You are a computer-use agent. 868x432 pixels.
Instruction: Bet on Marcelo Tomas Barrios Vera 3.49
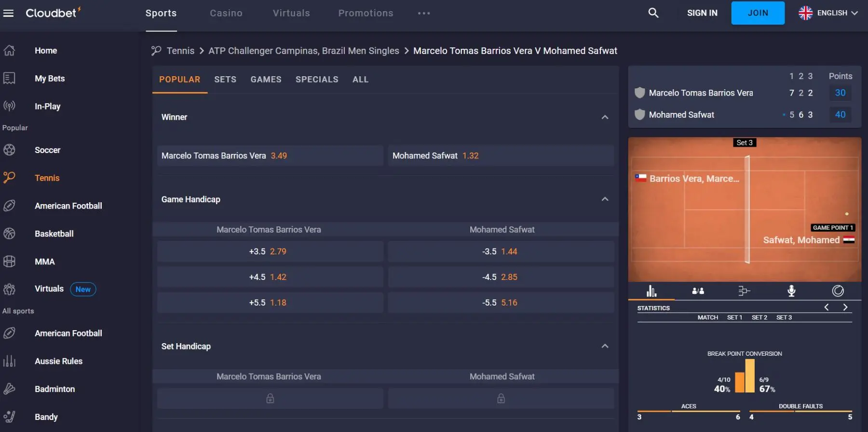tap(270, 156)
